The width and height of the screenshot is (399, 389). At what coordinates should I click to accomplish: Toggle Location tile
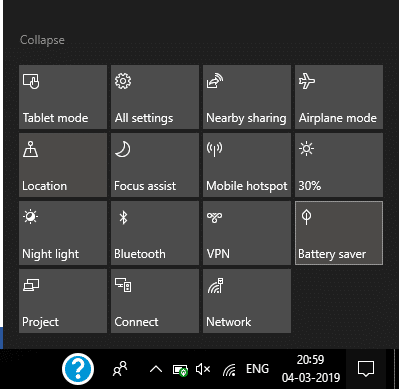63,165
